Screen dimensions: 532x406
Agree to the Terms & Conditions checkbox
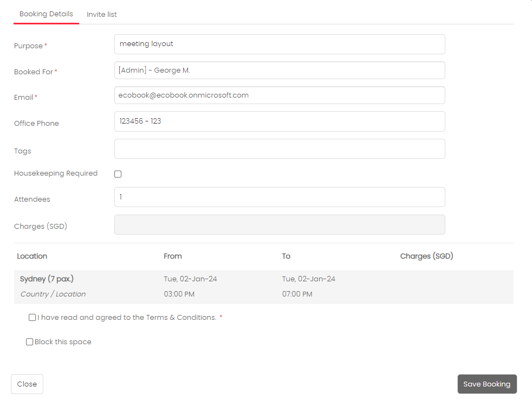tap(32, 318)
